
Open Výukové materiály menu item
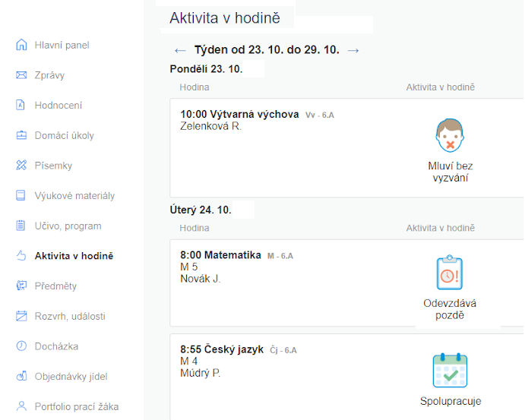point(74,196)
